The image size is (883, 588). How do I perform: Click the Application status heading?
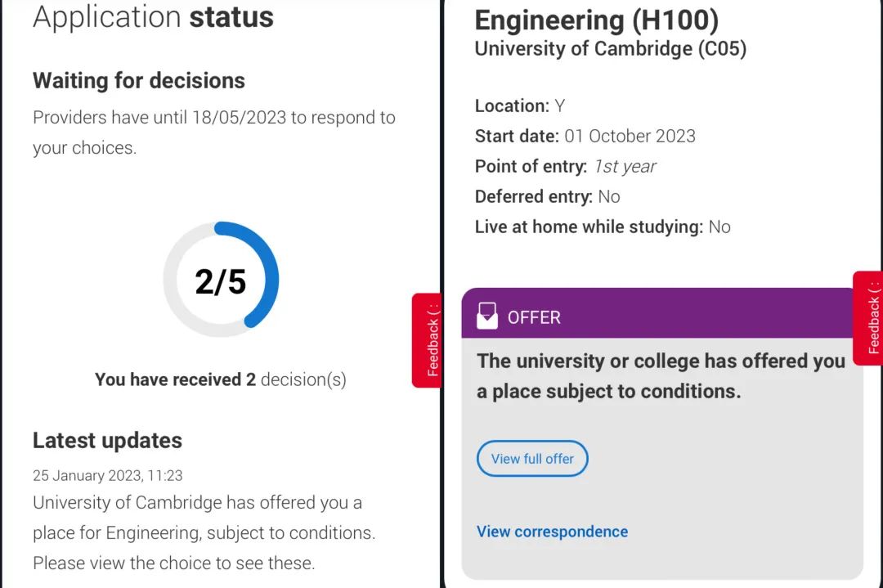point(153,17)
